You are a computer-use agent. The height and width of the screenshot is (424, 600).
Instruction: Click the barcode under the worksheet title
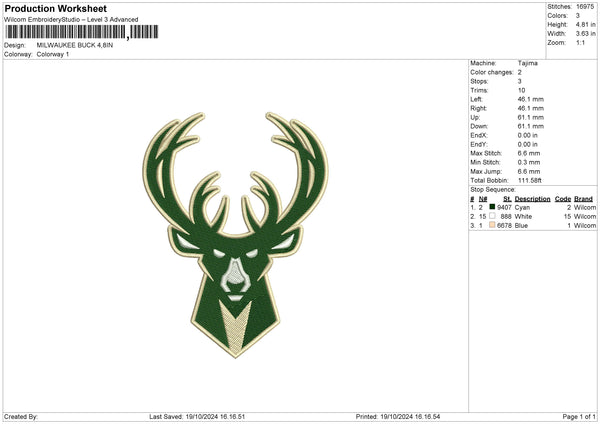click(82, 32)
